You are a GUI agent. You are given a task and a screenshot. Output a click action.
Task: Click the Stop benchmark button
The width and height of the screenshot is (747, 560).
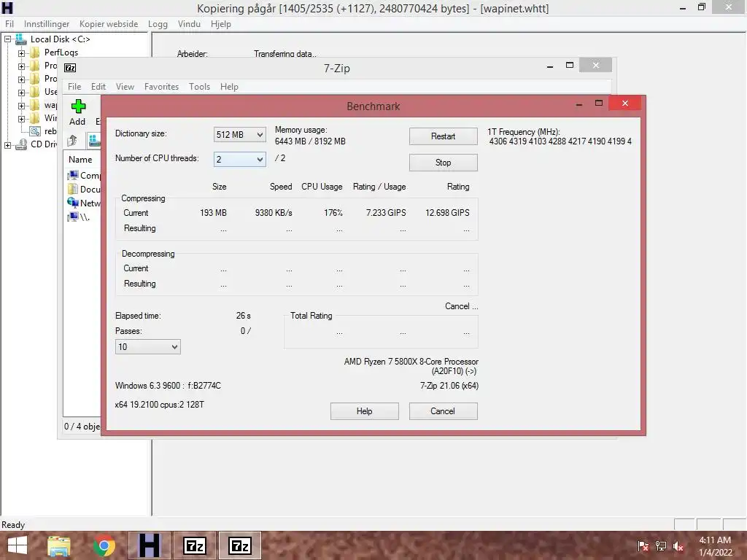443,163
